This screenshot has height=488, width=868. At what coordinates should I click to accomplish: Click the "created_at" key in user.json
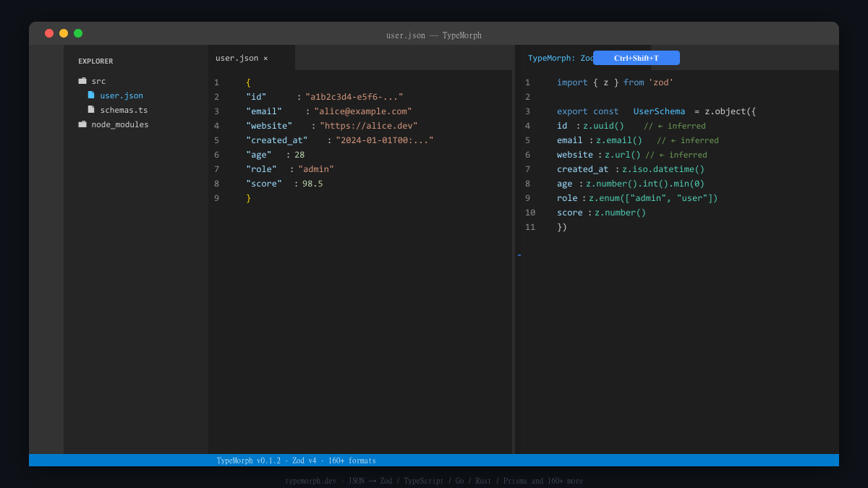click(277, 140)
